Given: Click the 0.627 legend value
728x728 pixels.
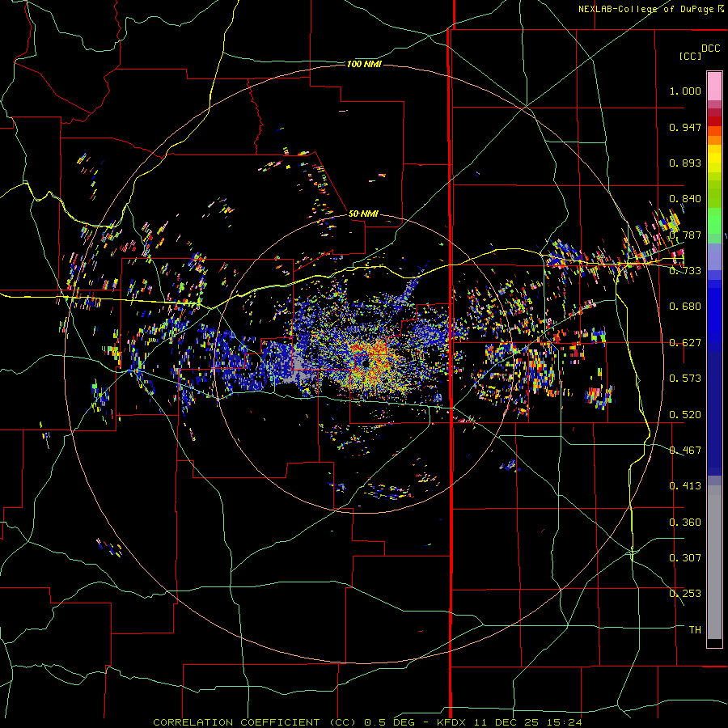Looking at the screenshot, I should [685, 343].
